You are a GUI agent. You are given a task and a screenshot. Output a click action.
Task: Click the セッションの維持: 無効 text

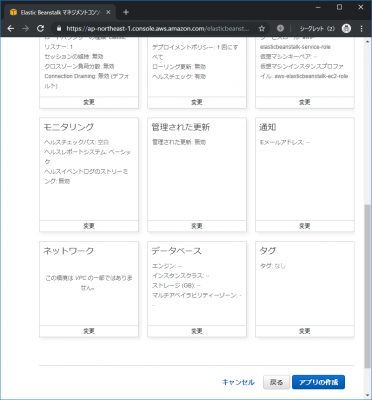74,57
